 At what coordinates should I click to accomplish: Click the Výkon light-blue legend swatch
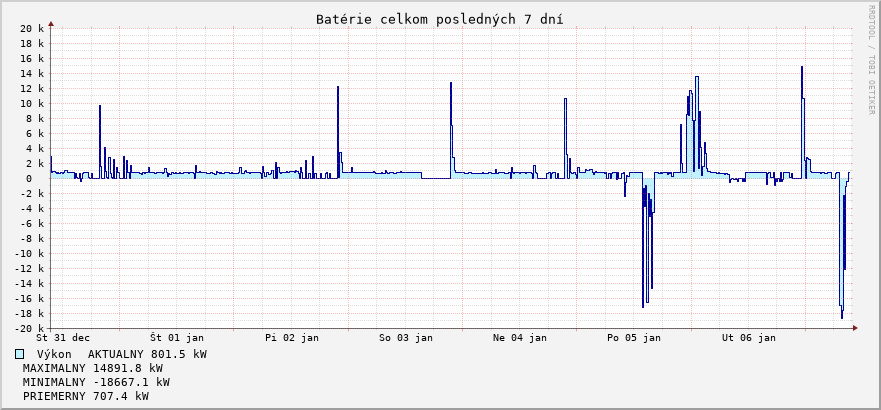[19, 354]
